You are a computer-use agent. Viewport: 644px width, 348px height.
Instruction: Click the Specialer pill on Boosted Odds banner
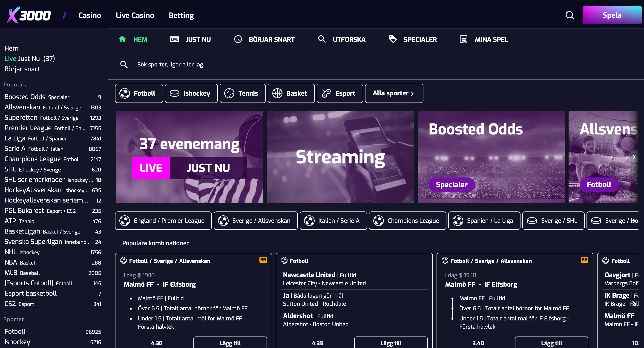pos(451,185)
